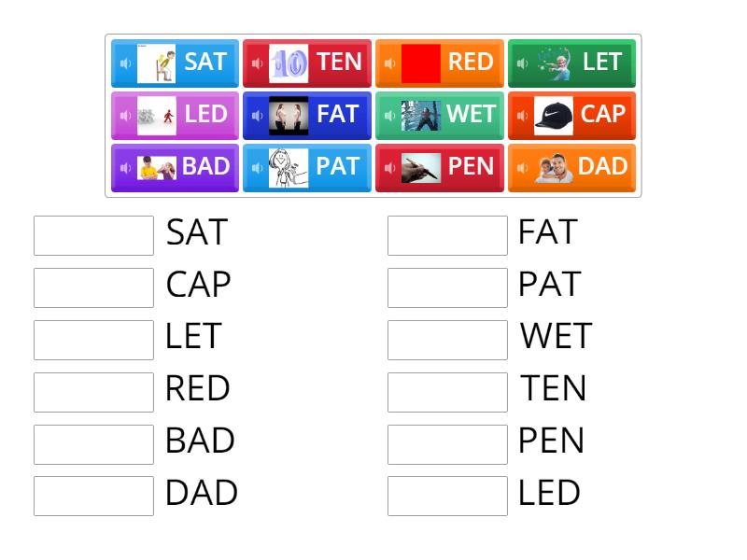Click the family photo on the BAD tile

[159, 167]
